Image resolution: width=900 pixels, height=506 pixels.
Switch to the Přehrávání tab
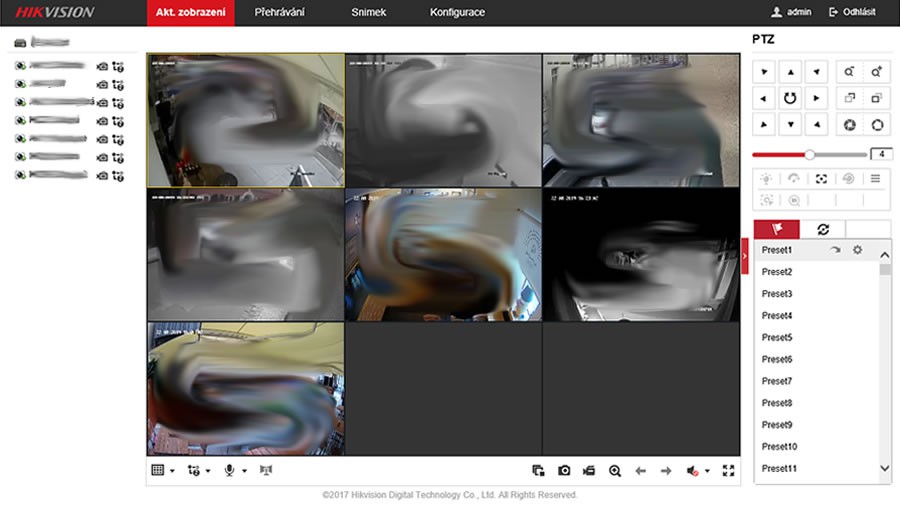point(280,12)
